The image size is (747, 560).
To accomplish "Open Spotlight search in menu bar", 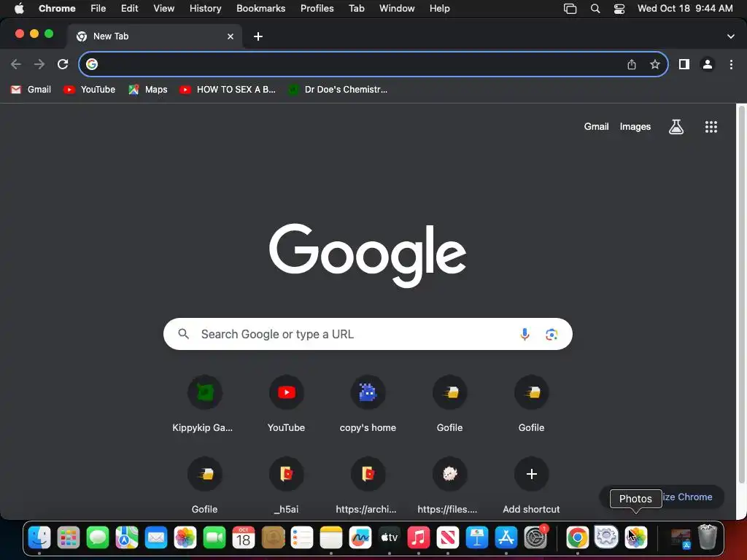I will point(595,9).
